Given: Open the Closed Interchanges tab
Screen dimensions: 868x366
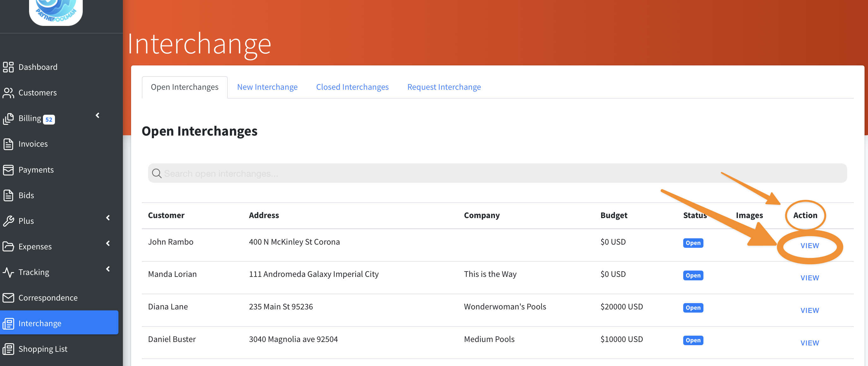Looking at the screenshot, I should (x=352, y=87).
